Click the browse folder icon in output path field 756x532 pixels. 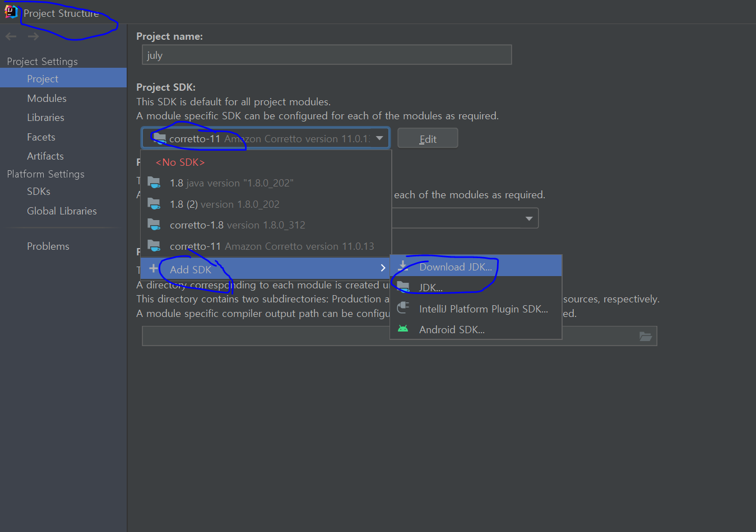tap(646, 336)
